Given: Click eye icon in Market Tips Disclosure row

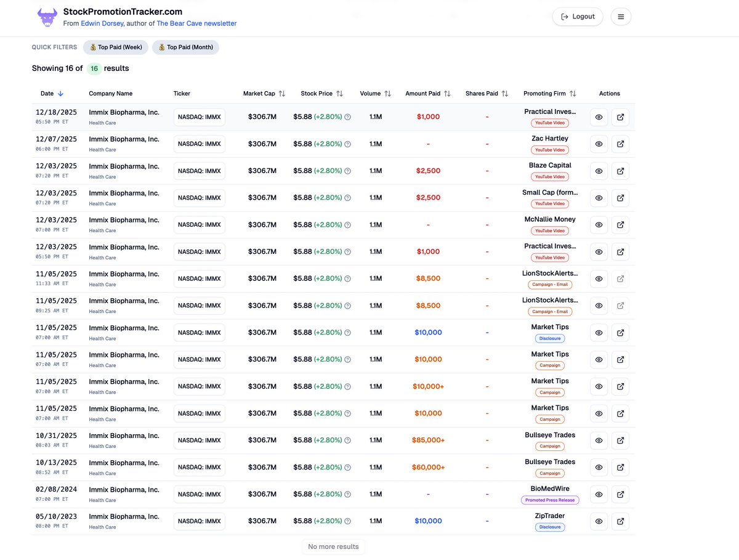Looking at the screenshot, I should [x=599, y=333].
